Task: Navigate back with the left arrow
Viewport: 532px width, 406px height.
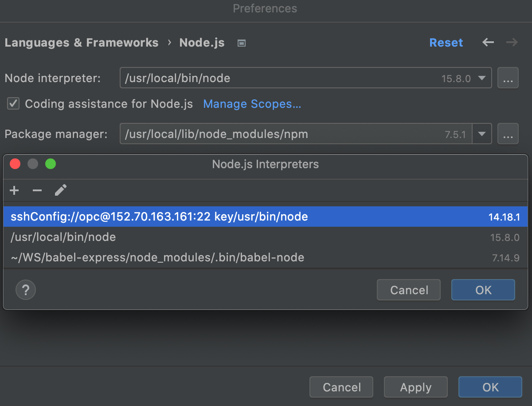Action: (x=488, y=42)
